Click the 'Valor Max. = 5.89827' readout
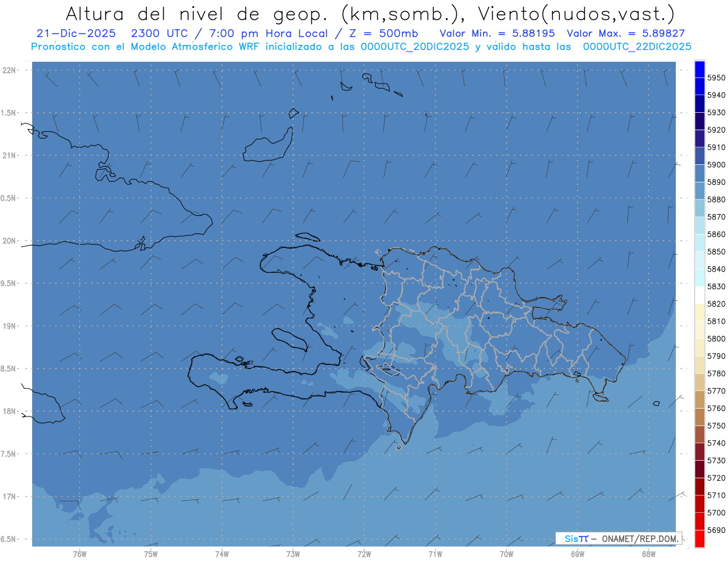The height and width of the screenshot is (562, 728). tap(625, 33)
